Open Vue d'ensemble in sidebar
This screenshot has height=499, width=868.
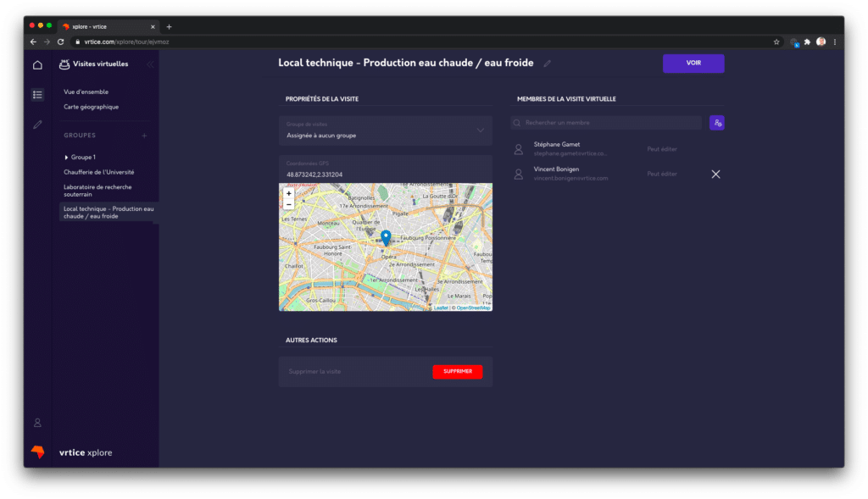coord(86,91)
